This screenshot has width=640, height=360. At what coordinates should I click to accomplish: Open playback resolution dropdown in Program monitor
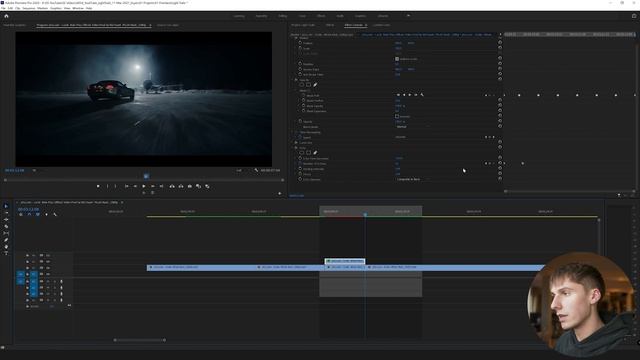[240, 170]
